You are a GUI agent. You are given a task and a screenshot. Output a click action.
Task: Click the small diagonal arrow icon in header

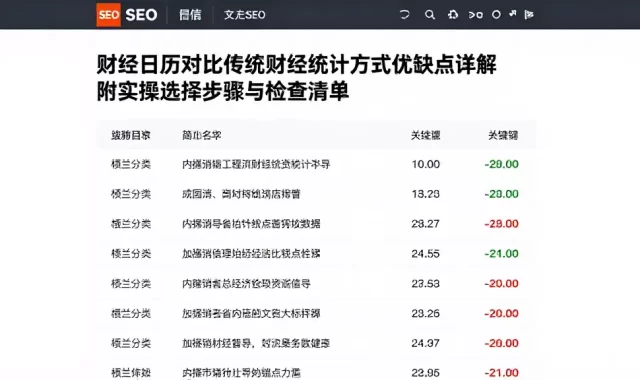[x=513, y=14]
